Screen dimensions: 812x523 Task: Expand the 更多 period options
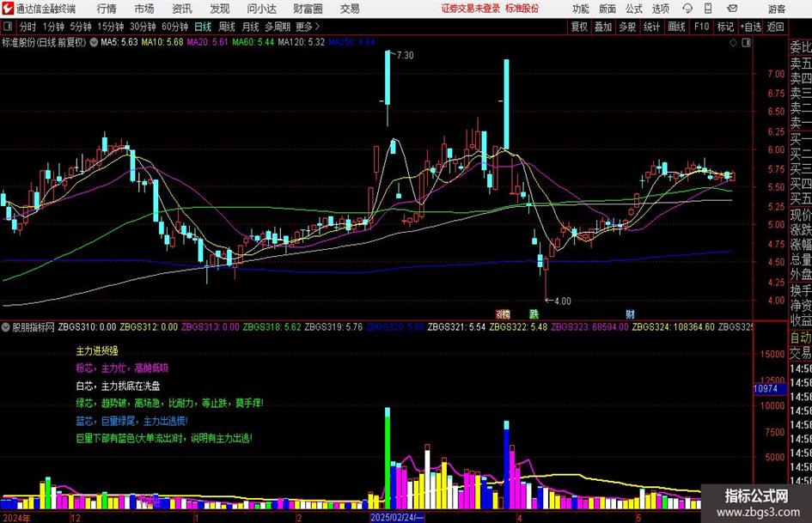click(308, 27)
